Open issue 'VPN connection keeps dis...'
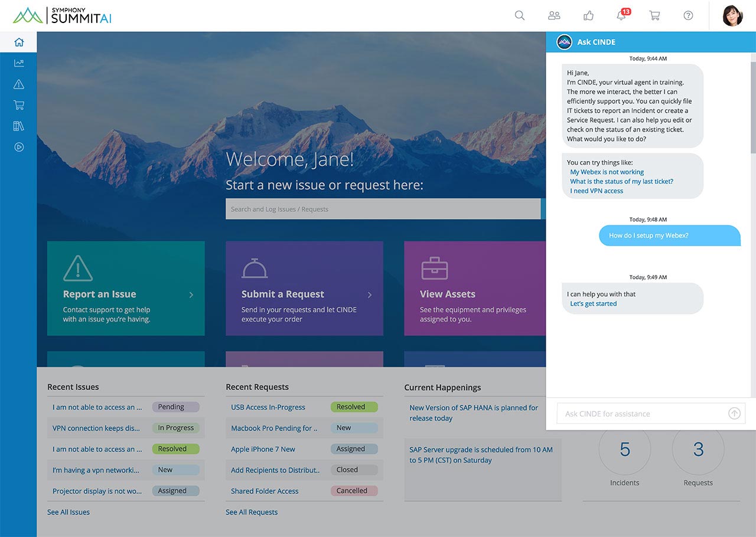Screen dimensions: 756x537 point(96,428)
